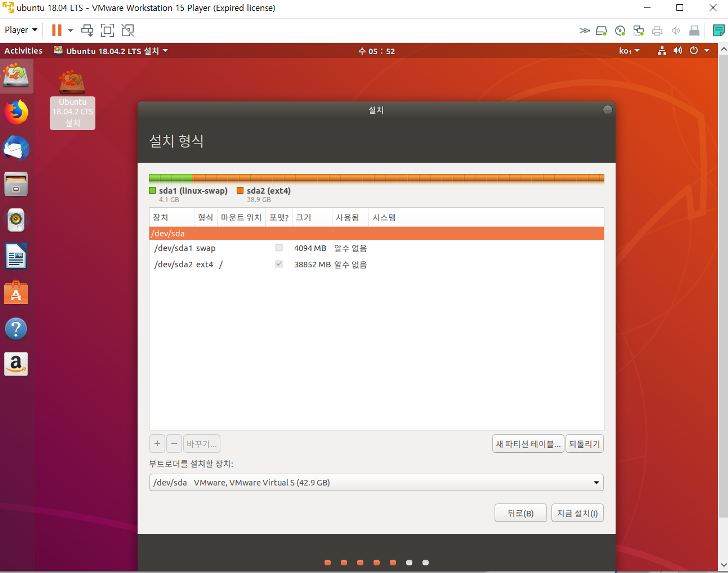Click the 바꾸기... change partition button
Screen dimensions: 728x573
pyautogui.click(x=202, y=443)
